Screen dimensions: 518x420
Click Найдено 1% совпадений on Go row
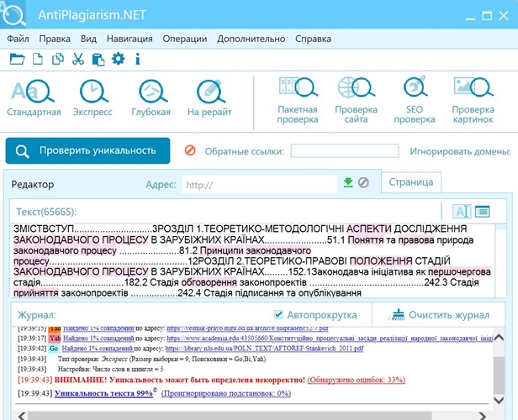pyautogui.click(x=98, y=349)
